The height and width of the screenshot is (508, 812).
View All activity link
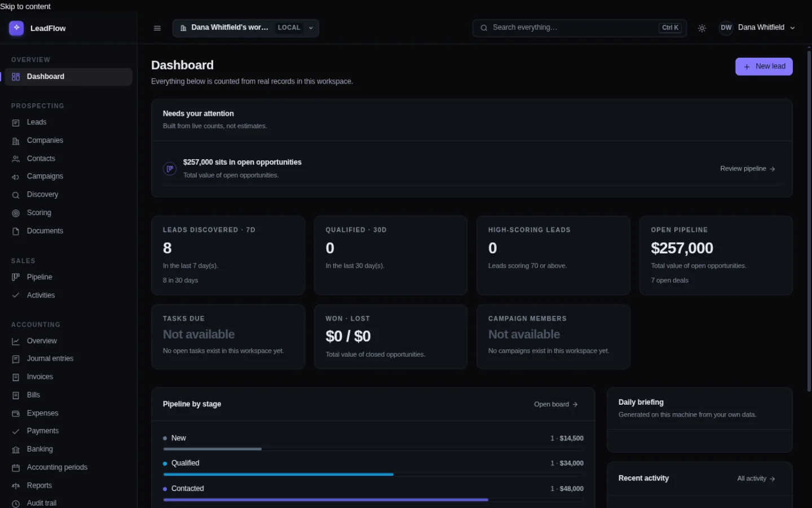pos(756,479)
